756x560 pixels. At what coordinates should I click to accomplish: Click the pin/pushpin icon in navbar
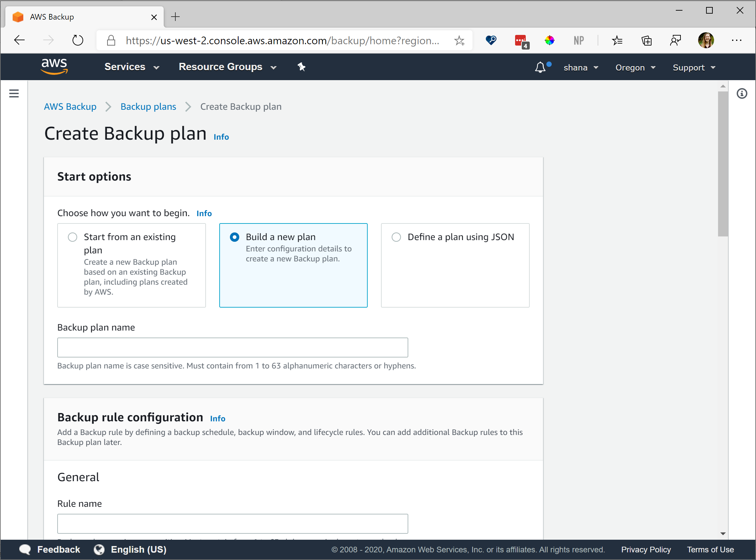coord(301,67)
